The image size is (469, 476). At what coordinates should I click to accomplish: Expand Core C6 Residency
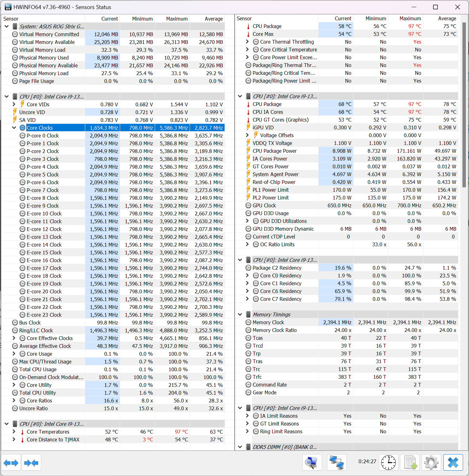247,291
